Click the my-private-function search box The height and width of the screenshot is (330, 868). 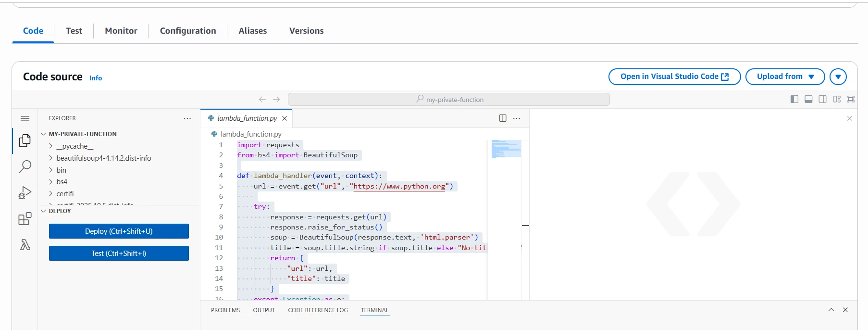448,100
